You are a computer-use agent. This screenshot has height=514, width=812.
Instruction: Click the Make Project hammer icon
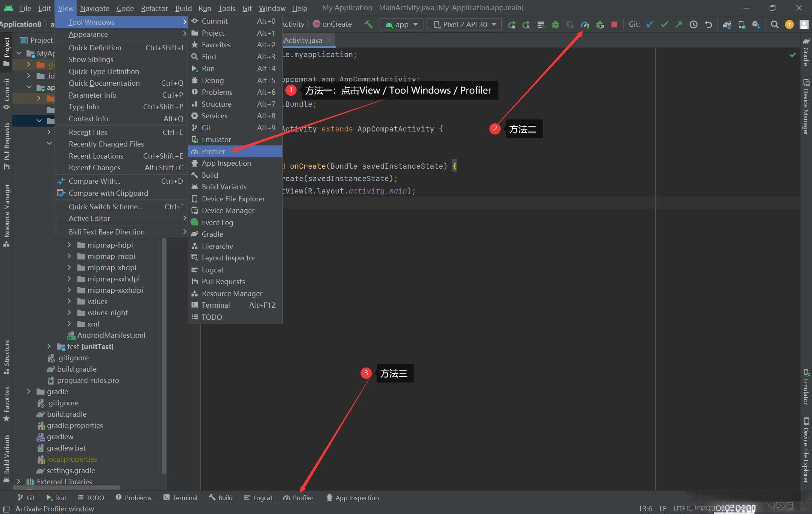coord(368,24)
